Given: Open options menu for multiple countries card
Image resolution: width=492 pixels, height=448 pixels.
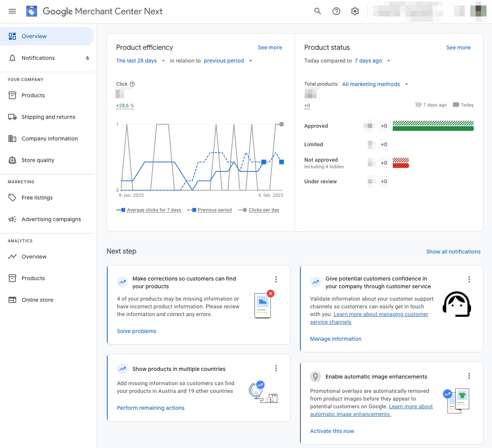Looking at the screenshot, I should (x=276, y=368).
